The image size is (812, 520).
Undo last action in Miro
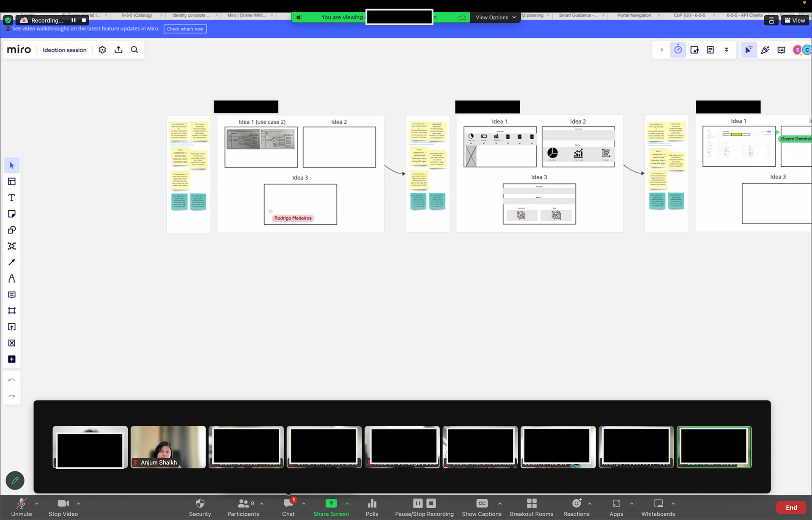coord(12,380)
